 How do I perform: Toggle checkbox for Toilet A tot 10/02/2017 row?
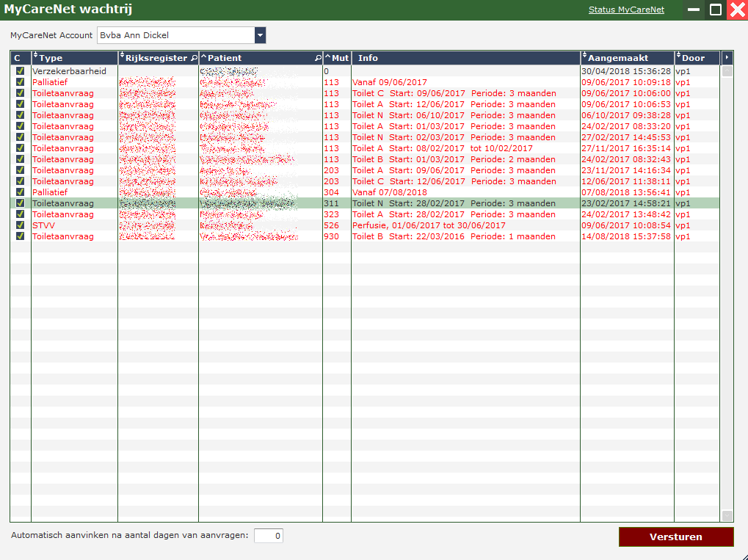tap(20, 148)
